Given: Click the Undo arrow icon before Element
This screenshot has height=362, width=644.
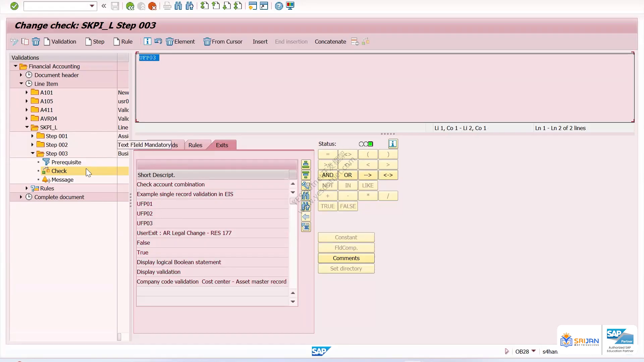Looking at the screenshot, I should [158, 41].
